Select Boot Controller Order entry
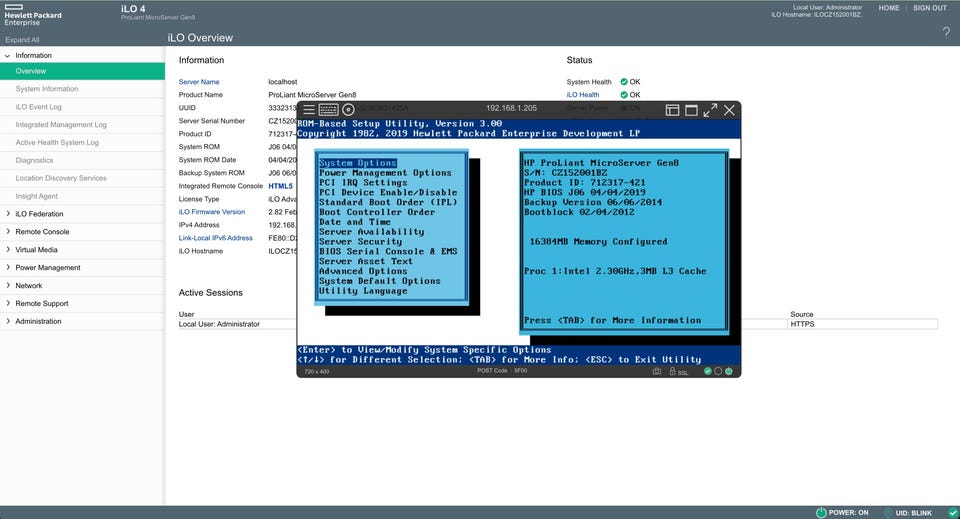Viewport: 960px width, 519px height. tap(377, 212)
